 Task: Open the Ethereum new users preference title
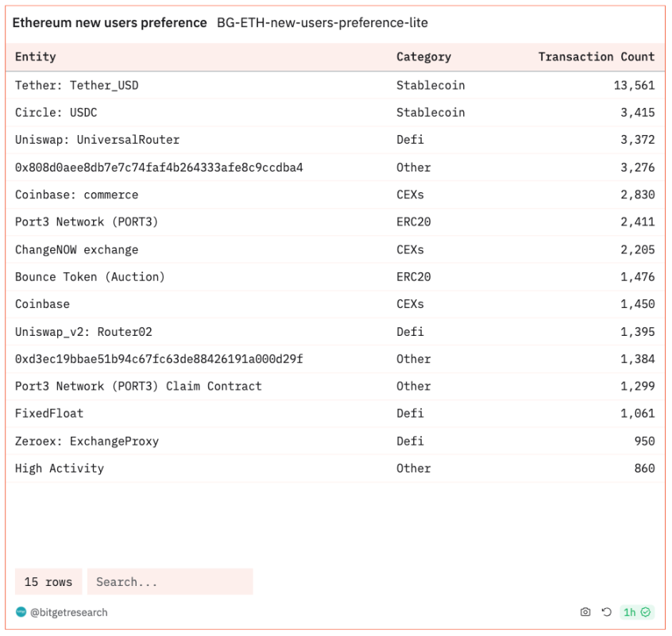pos(110,23)
